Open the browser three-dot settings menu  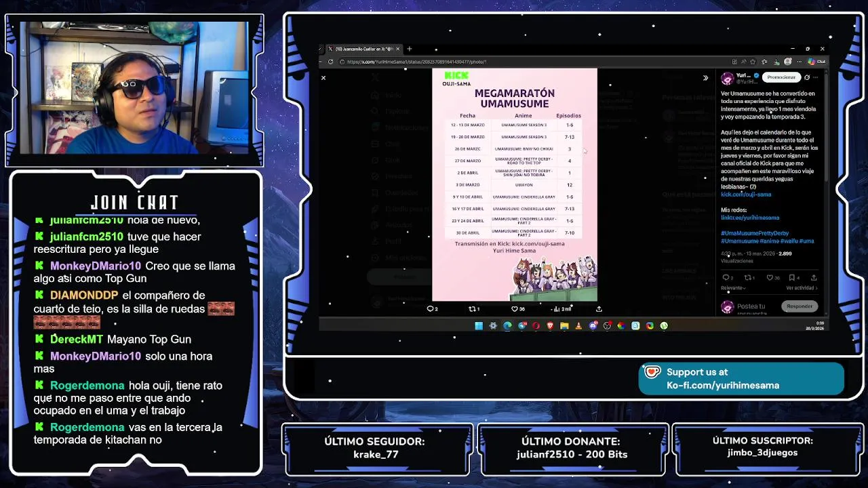[800, 62]
